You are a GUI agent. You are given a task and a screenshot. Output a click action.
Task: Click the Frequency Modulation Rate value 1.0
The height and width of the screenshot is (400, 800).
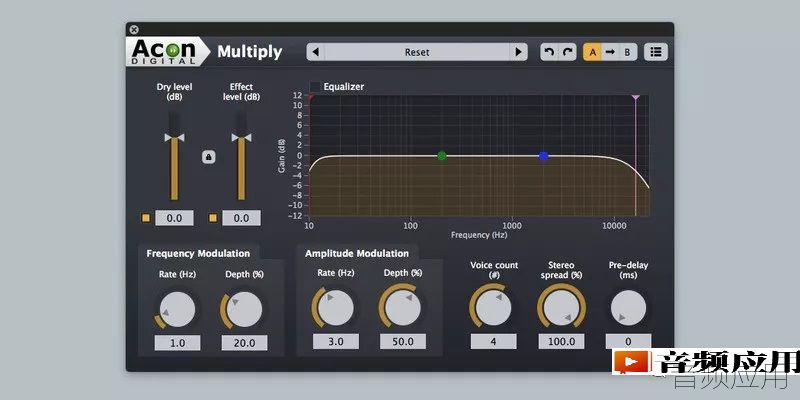178,343
